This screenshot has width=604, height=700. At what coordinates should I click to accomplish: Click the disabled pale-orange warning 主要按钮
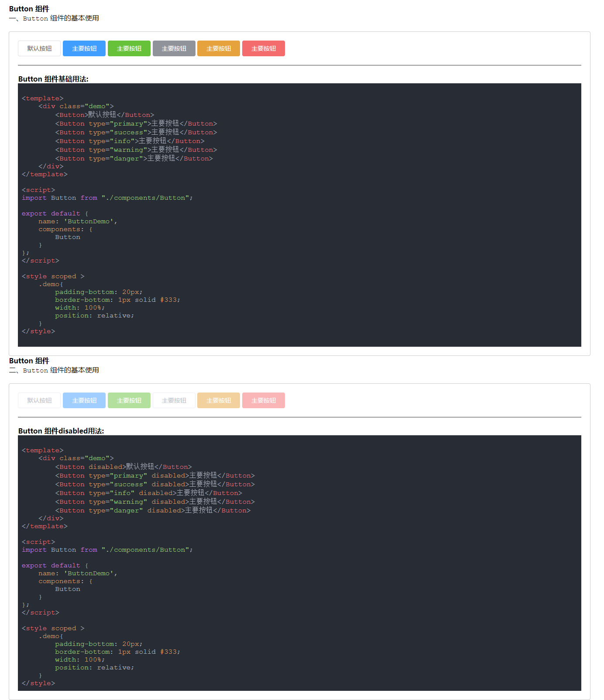[x=219, y=400]
